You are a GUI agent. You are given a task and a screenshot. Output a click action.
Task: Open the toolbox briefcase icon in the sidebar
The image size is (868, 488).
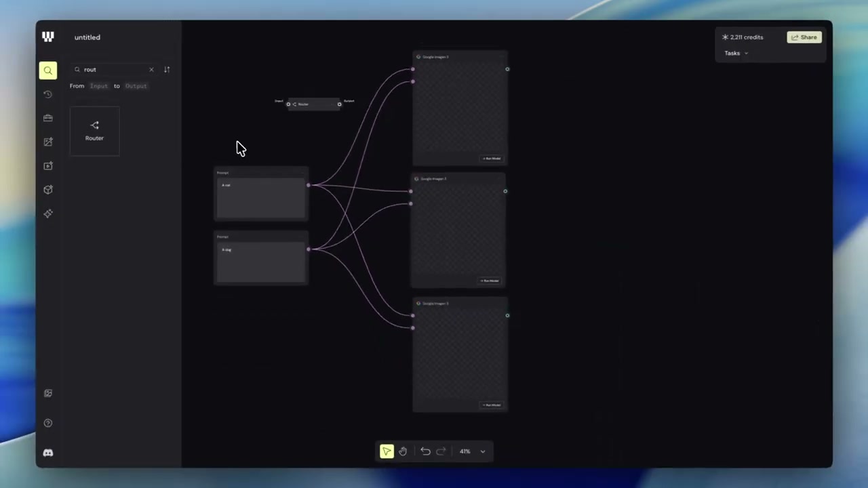(47, 118)
